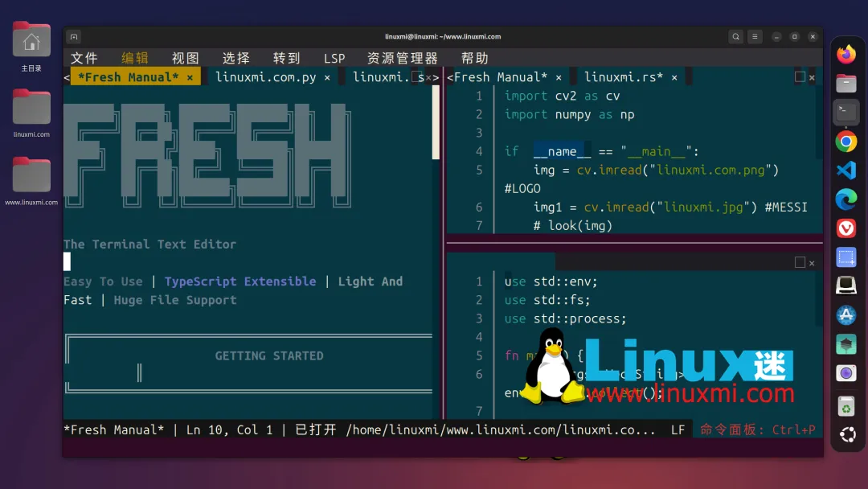The width and height of the screenshot is (868, 489).
Task: Open the App Store style dock icon
Action: [845, 315]
